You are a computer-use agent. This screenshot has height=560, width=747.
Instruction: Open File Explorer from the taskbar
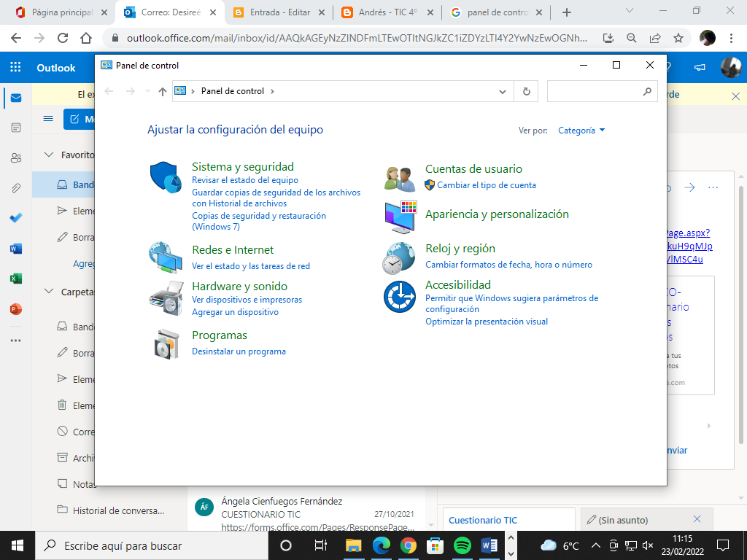click(354, 545)
